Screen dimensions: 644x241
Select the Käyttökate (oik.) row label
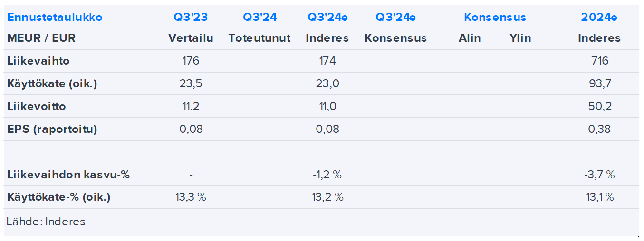click(x=52, y=84)
